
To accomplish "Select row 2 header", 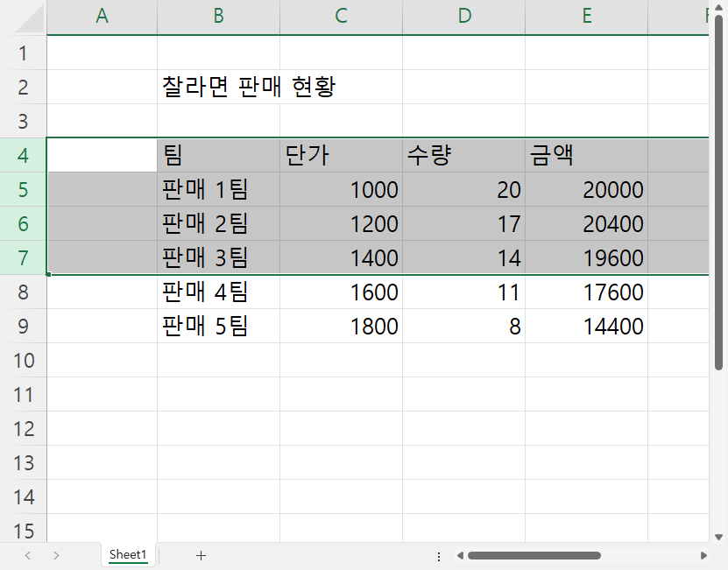I will click(23, 87).
